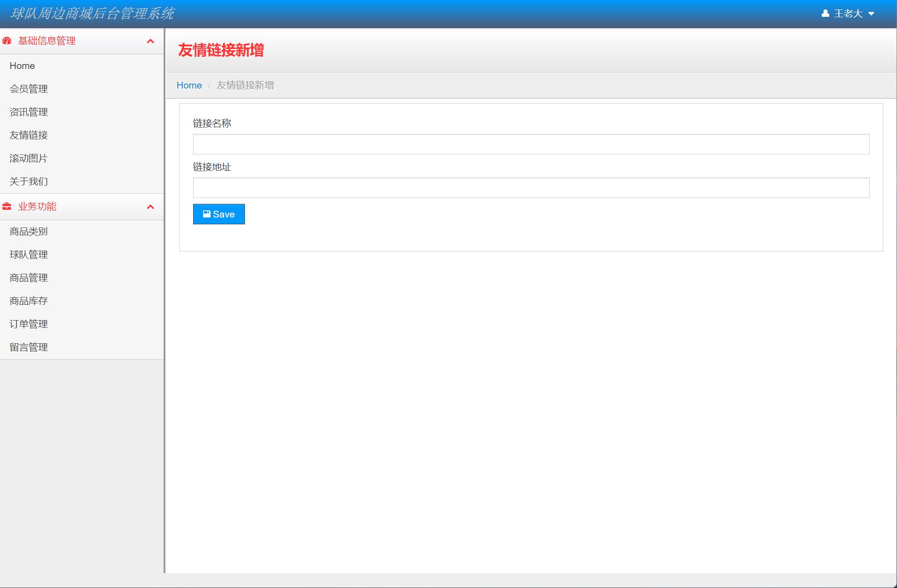Navigate to 关于我们 page
The image size is (897, 588).
[29, 182]
